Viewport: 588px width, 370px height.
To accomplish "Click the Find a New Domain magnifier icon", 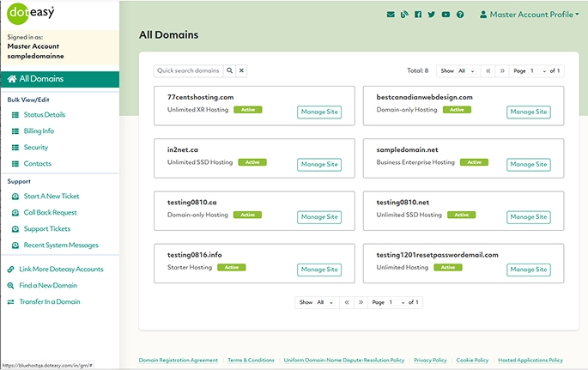I will (x=11, y=286).
